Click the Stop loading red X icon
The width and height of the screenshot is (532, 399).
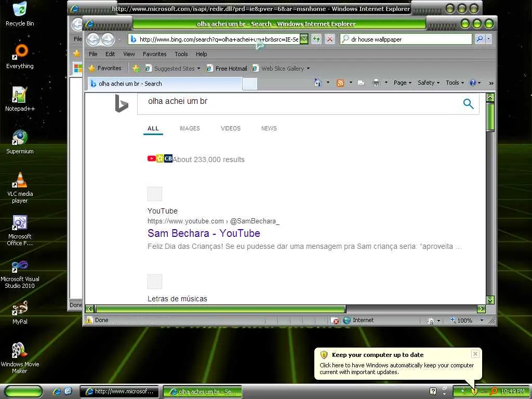click(x=330, y=39)
